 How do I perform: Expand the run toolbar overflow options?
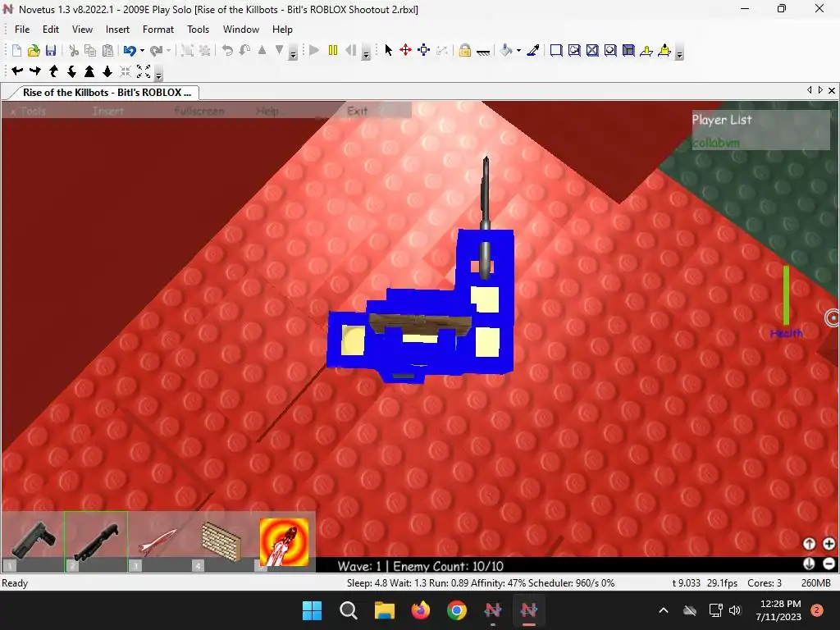click(x=367, y=53)
